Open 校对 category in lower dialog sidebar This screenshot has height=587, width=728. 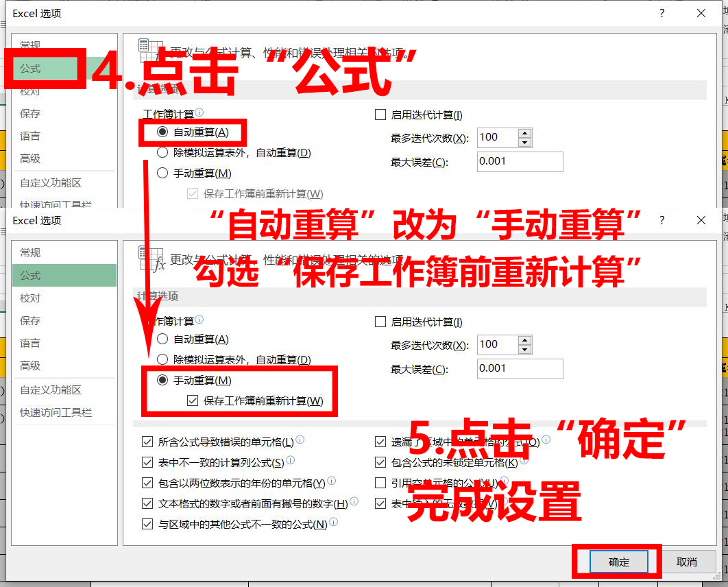point(64,298)
